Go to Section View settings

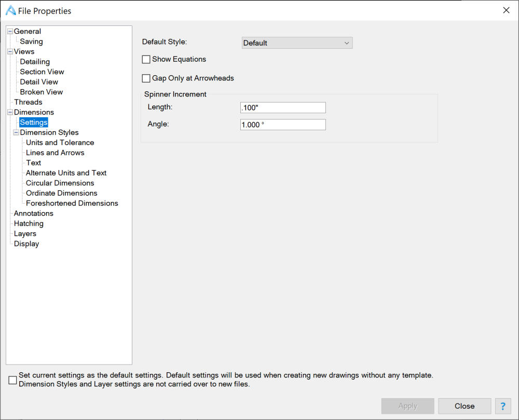coord(42,72)
